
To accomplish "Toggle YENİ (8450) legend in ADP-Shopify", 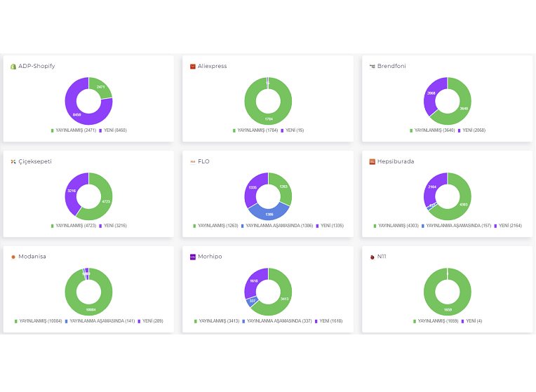I will click(x=113, y=130).
